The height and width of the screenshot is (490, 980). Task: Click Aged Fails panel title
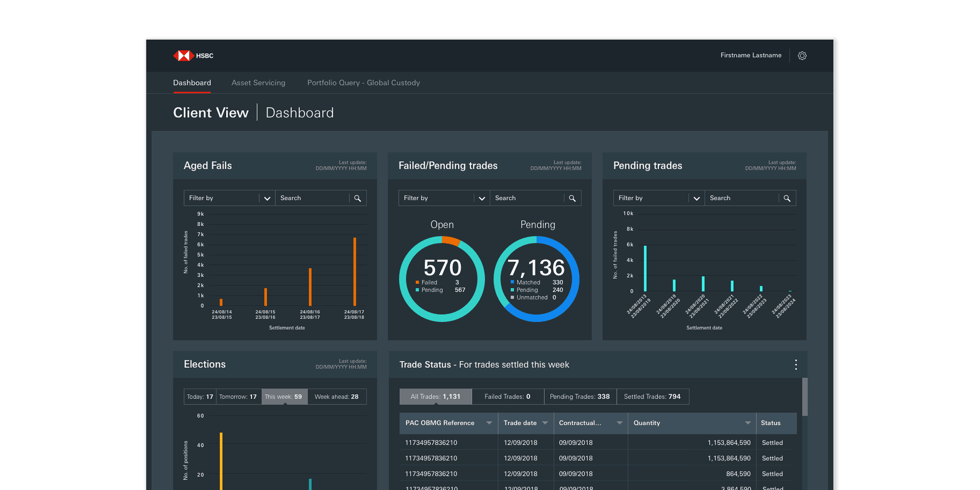[208, 165]
